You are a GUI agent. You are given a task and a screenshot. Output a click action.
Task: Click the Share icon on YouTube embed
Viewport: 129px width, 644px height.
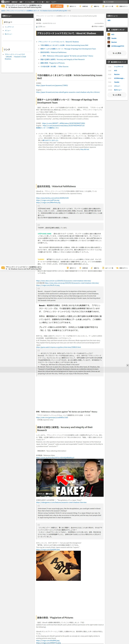point(99,462)
